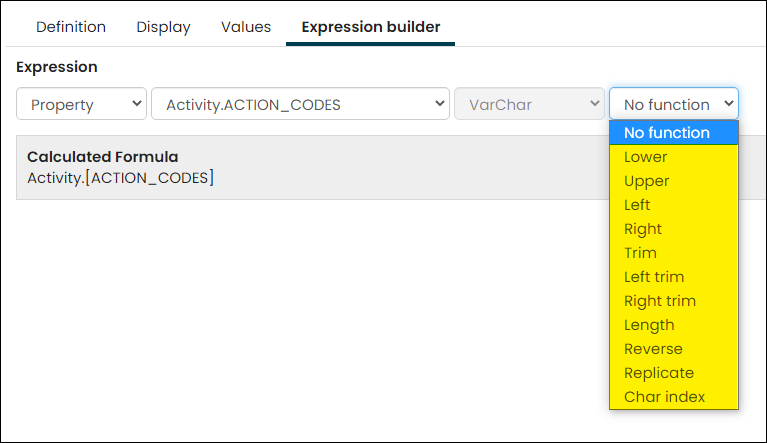Viewport: 767px width, 443px height.
Task: Select the Right trim option
Action: click(x=674, y=301)
